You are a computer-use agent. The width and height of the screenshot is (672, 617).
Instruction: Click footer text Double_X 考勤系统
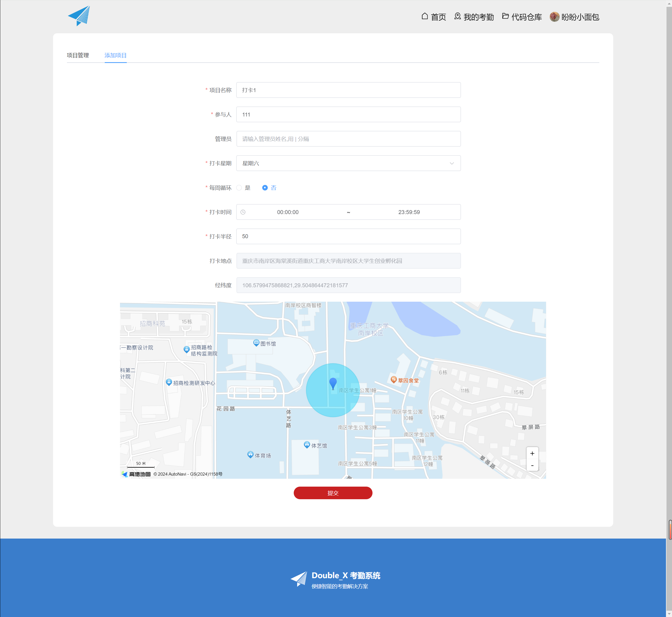(346, 575)
